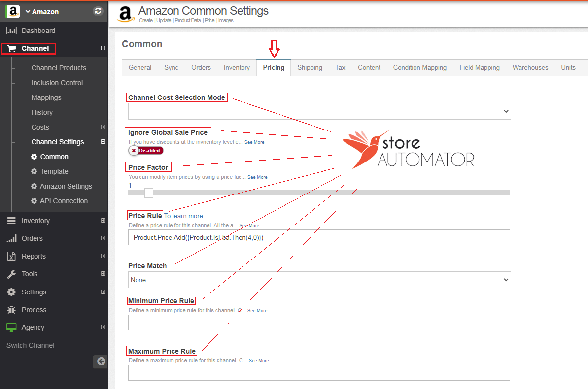Open the Condition Mapping tab
588x389 pixels.
point(419,68)
